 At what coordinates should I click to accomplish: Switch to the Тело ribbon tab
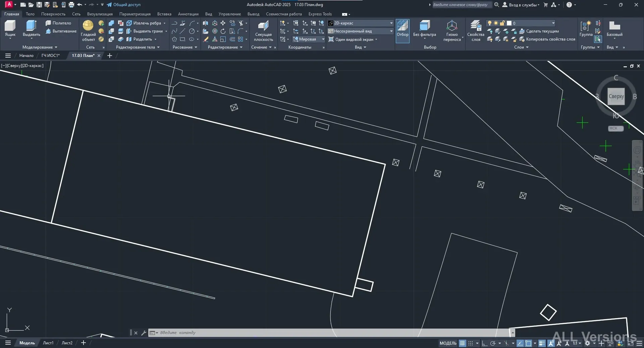click(30, 14)
